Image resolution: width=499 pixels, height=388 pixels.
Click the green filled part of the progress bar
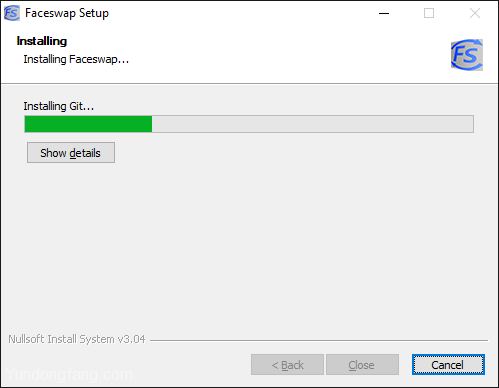[88, 124]
